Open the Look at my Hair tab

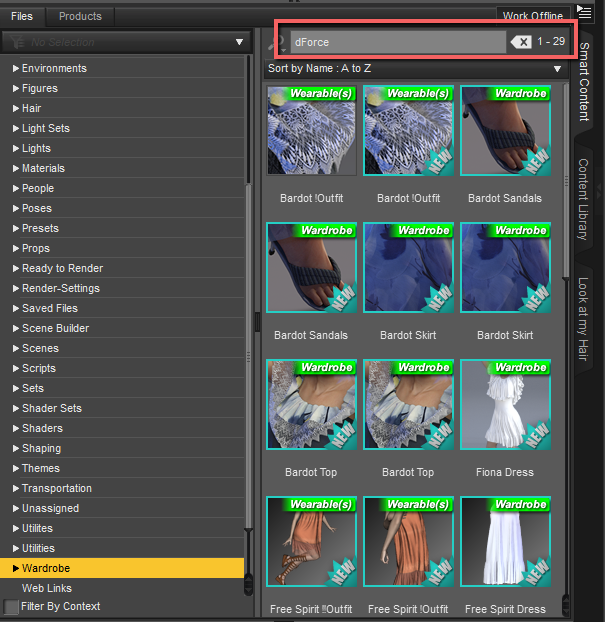583,319
